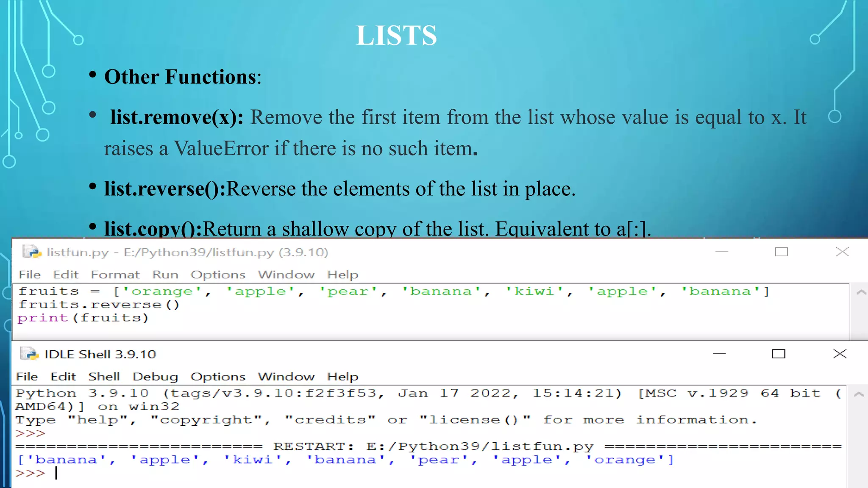The height and width of the screenshot is (488, 868).
Task: Open Shell menu in IDLE Shell
Action: click(x=104, y=377)
